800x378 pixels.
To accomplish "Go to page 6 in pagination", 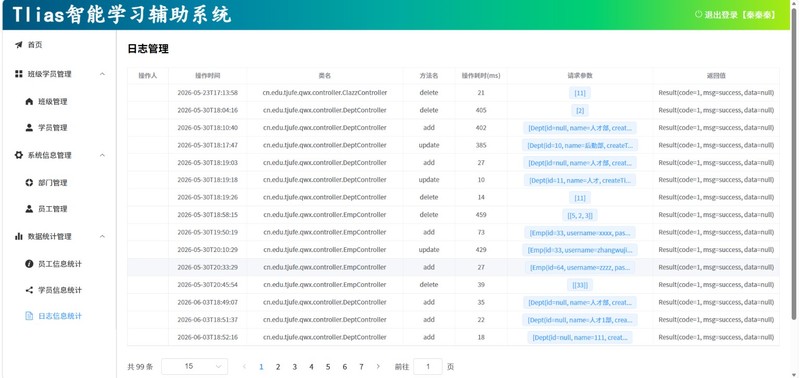I will 345,366.
